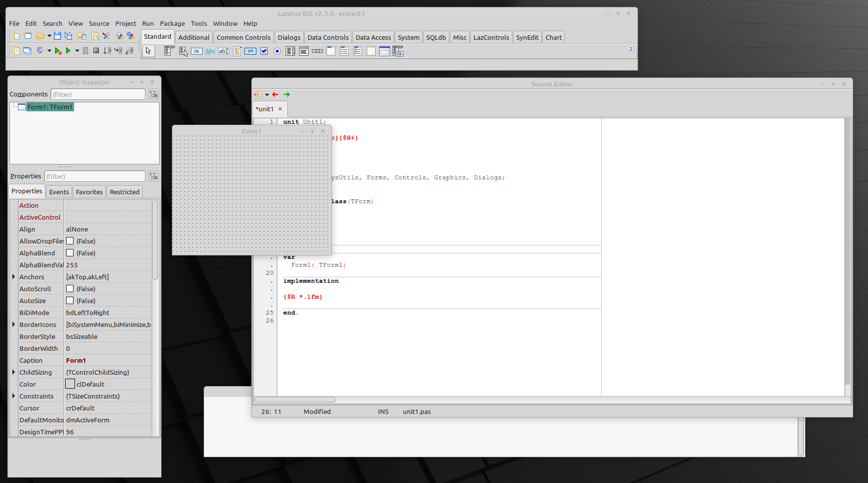Click the New Form toolbar icon

coord(28,36)
